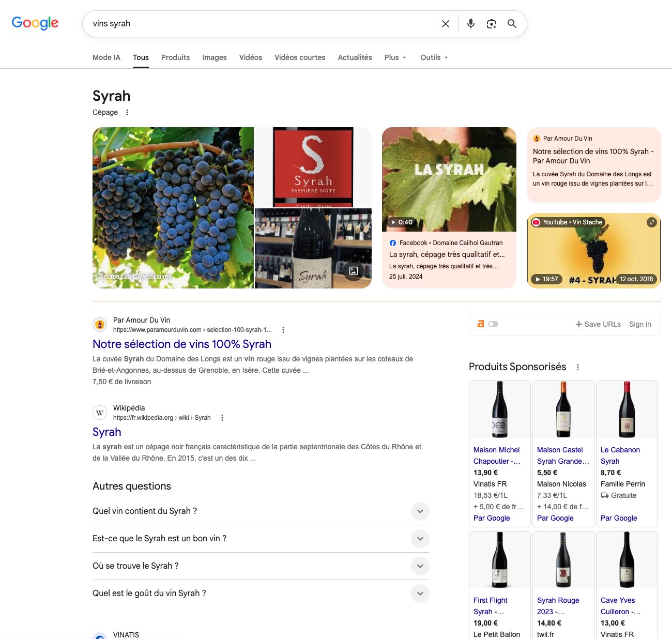Expand 'Où se trouve le Syrah ?' question
The width and height of the screenshot is (672, 639).
pyautogui.click(x=261, y=566)
